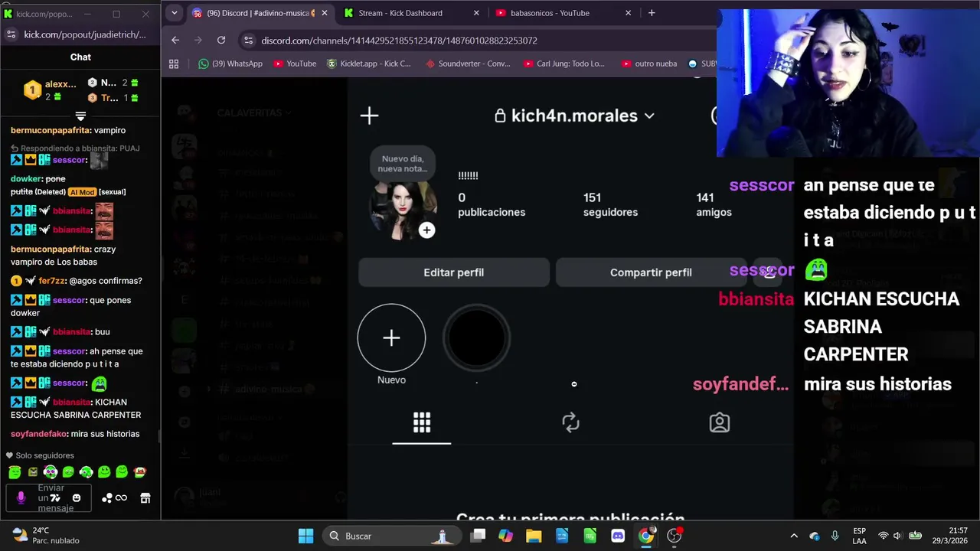The height and width of the screenshot is (551, 980).
Task: Add story via plus badge on avatar
Action: (x=426, y=230)
